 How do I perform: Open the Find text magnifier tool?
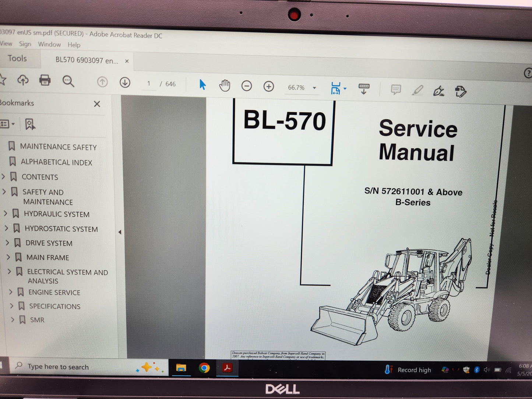click(68, 81)
